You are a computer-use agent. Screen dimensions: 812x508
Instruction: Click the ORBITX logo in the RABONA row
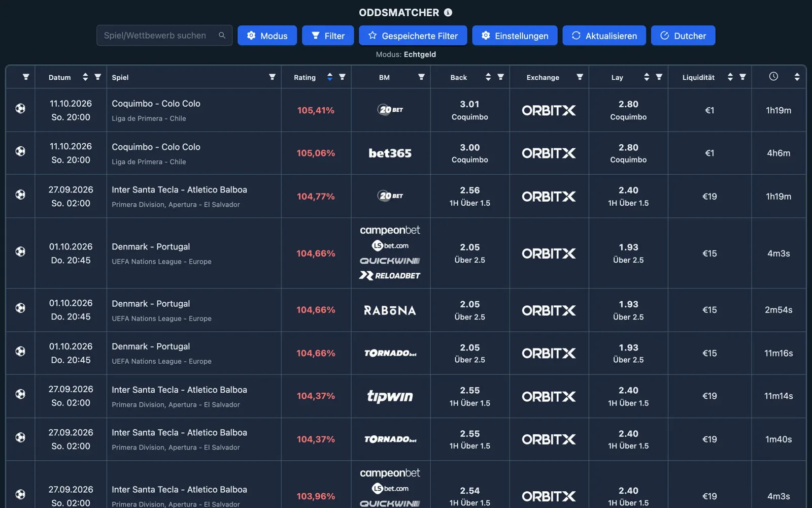tap(549, 310)
